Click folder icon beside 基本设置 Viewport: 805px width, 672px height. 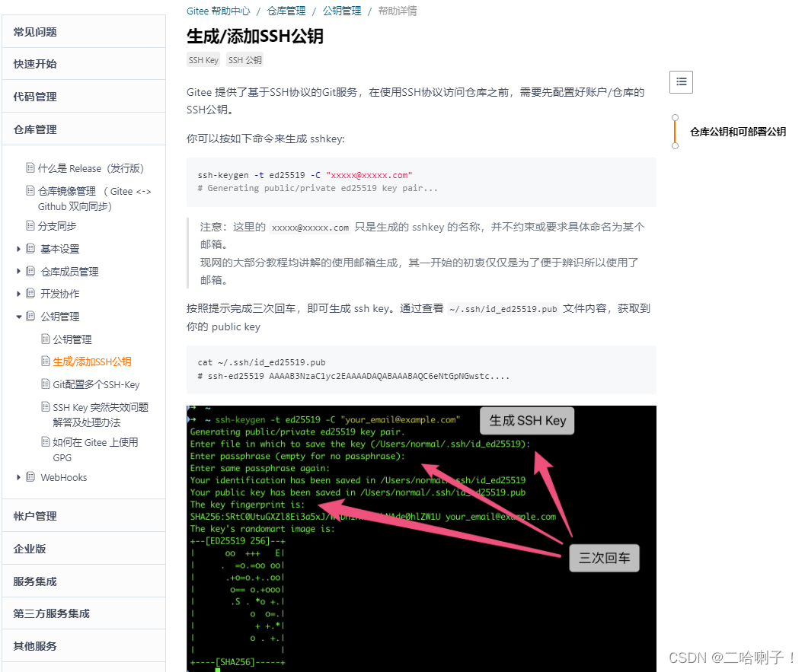pos(30,249)
